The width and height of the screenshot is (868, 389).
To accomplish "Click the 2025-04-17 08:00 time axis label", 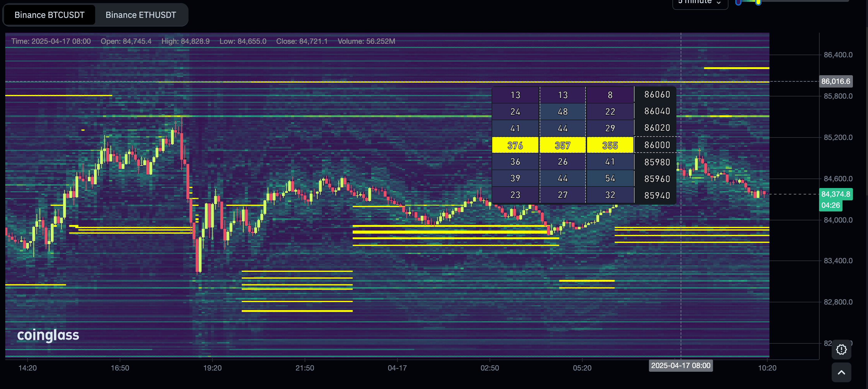I will (680, 366).
